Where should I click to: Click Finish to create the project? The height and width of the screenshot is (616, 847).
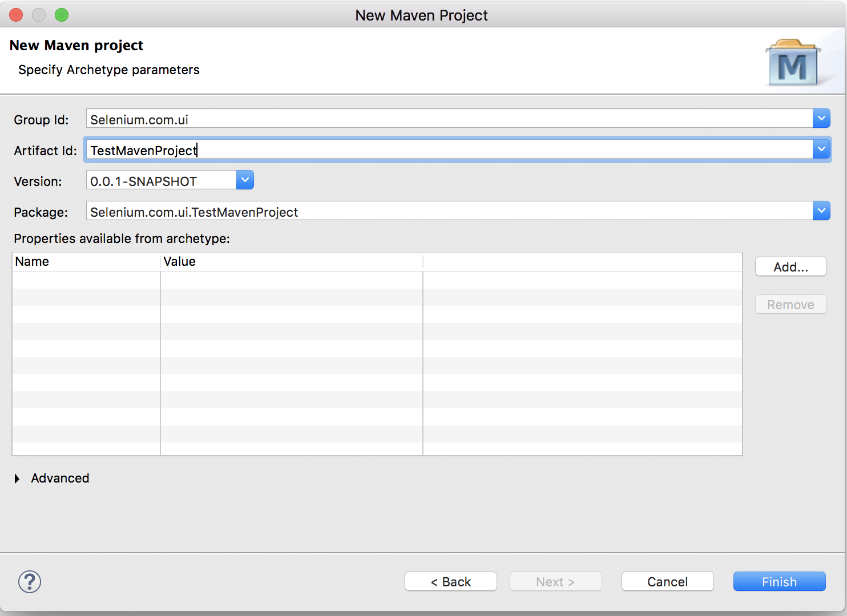click(x=779, y=581)
